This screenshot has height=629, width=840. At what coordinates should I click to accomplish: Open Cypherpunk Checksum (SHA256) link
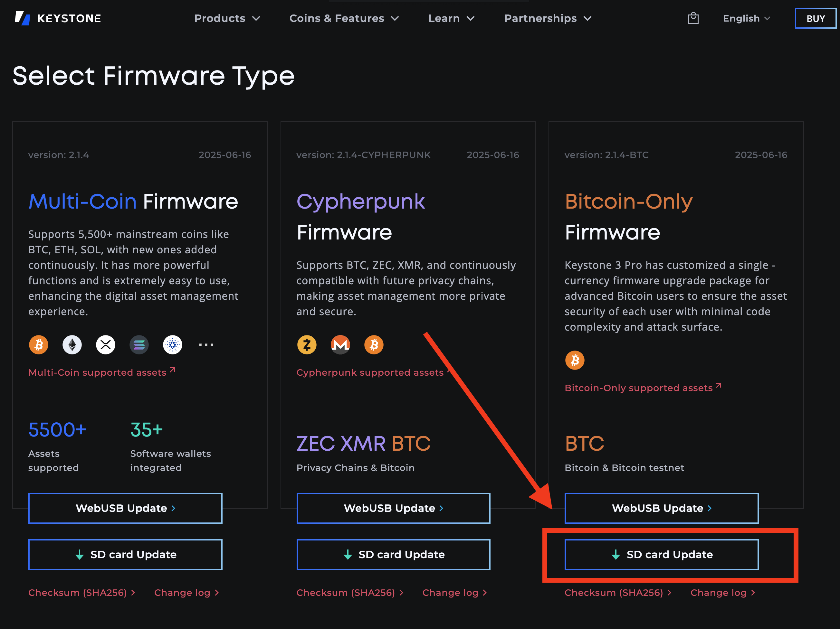tap(349, 593)
